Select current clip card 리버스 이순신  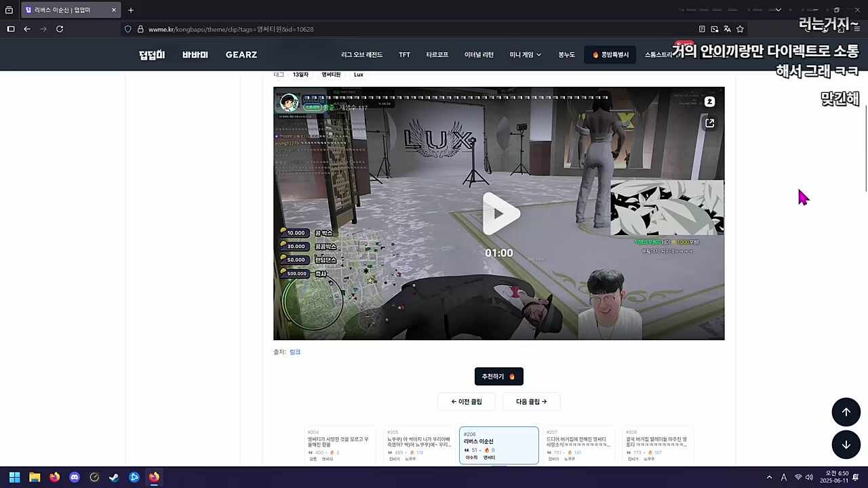[x=499, y=445]
